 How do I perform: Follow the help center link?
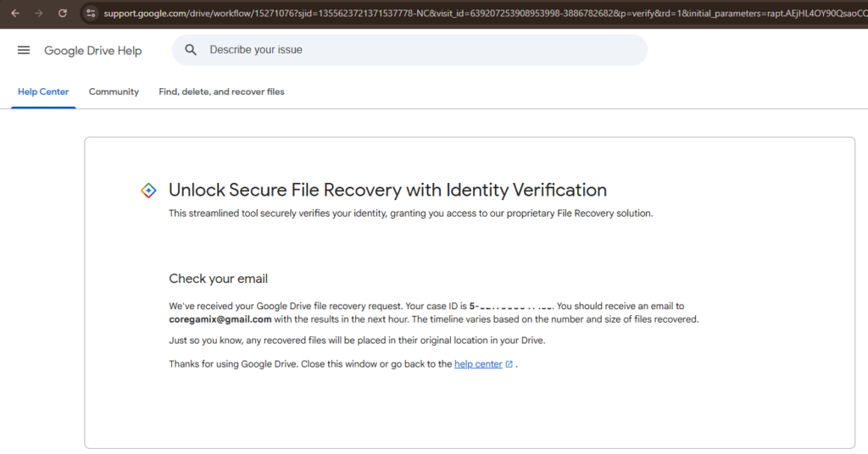click(478, 364)
